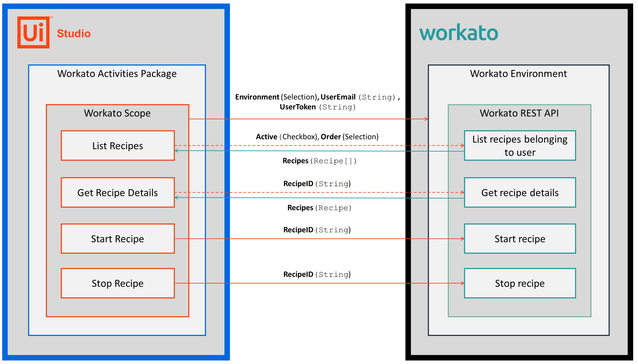Select the Get recipe details API box
This screenshot has height=364, width=638.
coord(520,192)
